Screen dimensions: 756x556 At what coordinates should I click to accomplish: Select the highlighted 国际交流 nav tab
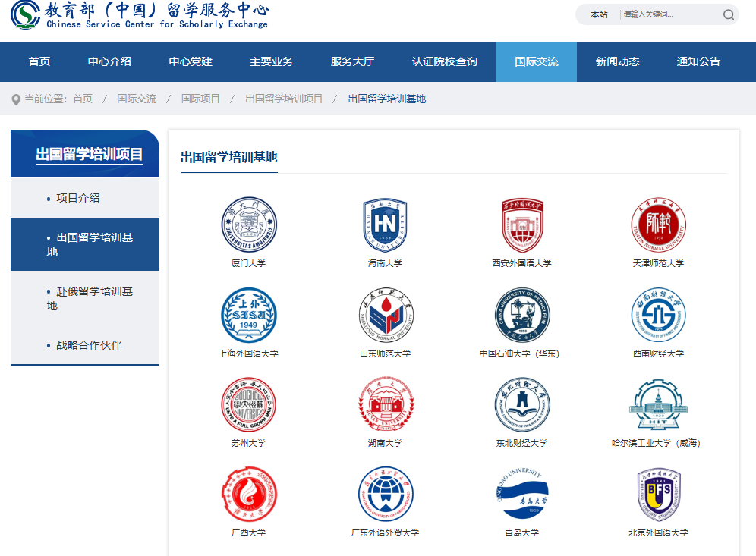pyautogui.click(x=537, y=61)
